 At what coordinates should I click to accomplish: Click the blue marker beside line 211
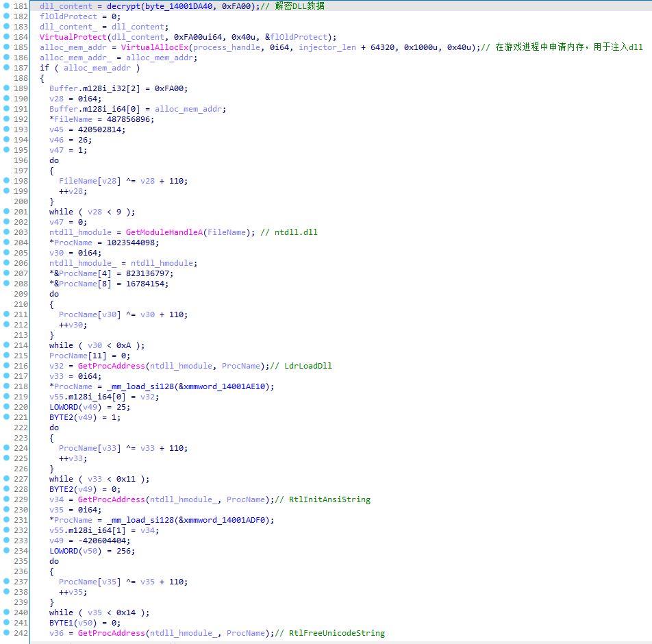6,314
